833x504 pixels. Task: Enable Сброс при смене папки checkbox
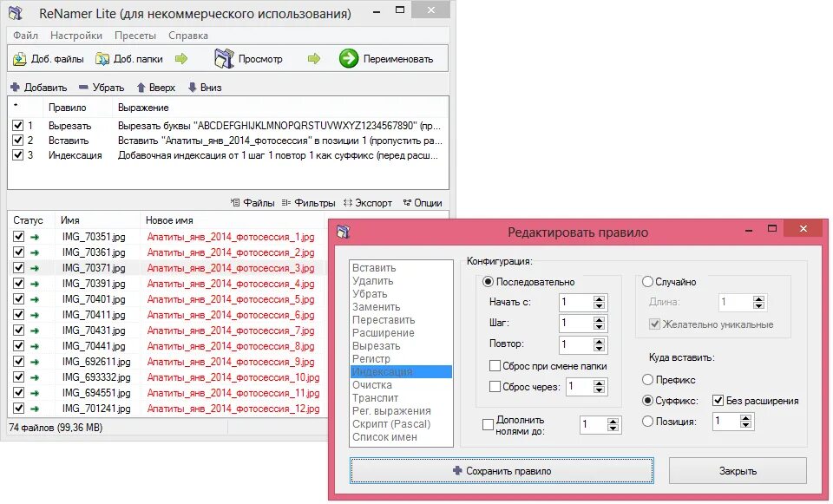point(495,366)
